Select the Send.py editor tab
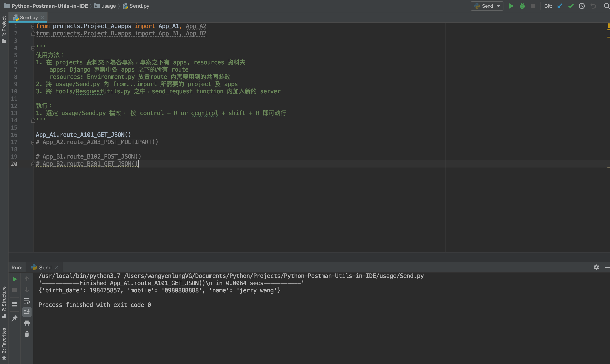 tap(28, 17)
